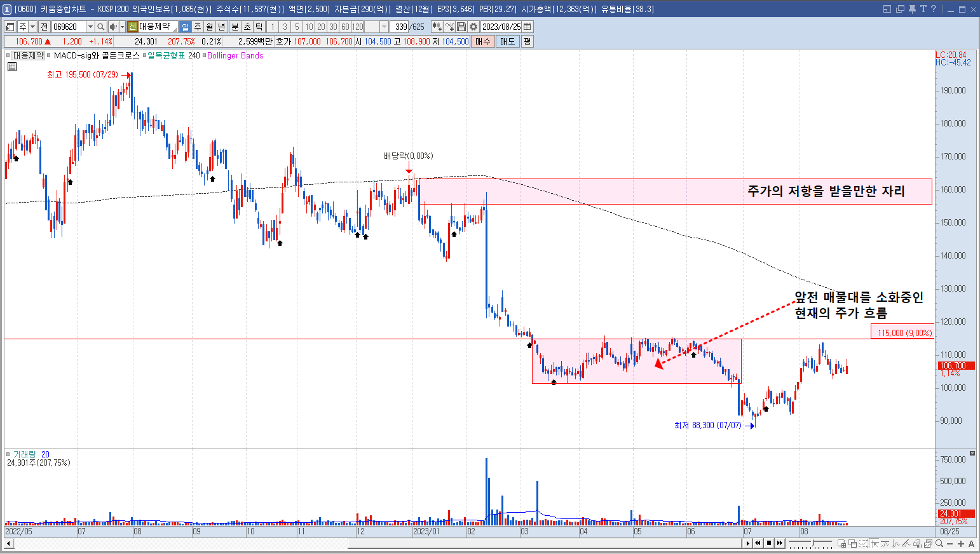Click fast-forward button in chart playback controls
Image resolution: width=980 pixels, height=554 pixels.
click(x=780, y=543)
